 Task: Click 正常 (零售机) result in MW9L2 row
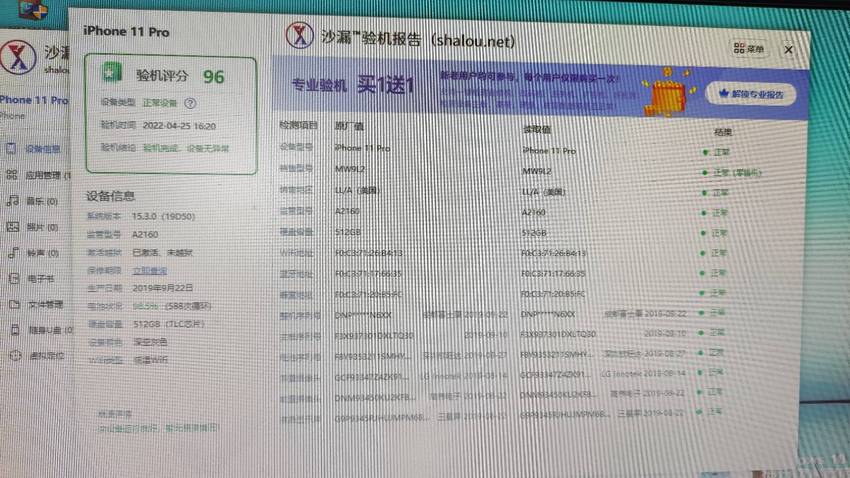(736, 172)
